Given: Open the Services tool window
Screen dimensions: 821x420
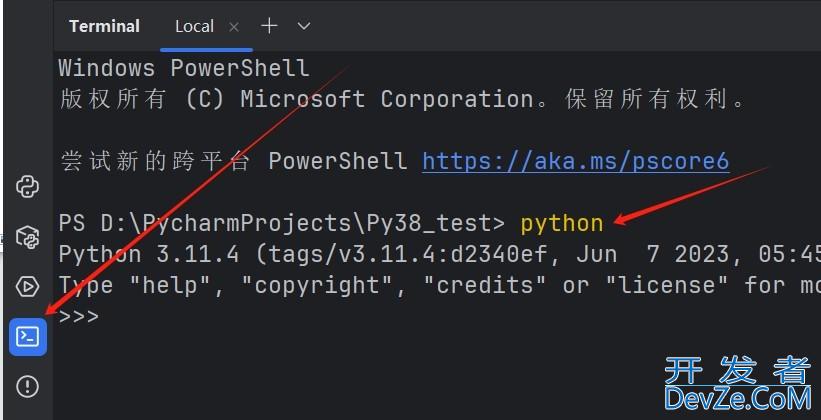Looking at the screenshot, I should [x=28, y=287].
